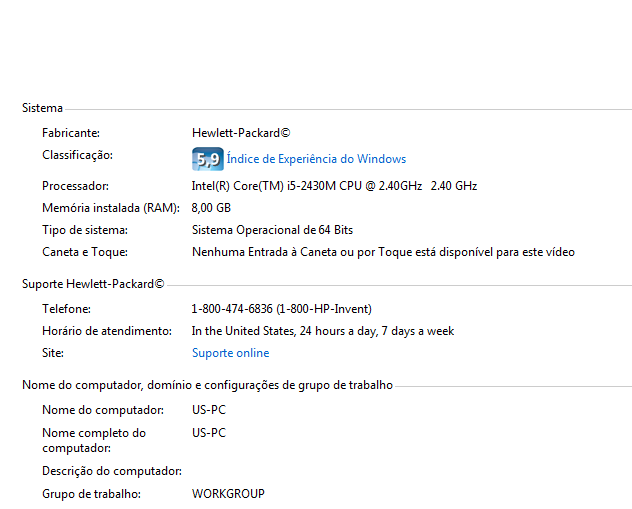Screen dimensions: 632x509
Task: Click the Descrição do computador: label
Action: pyautogui.click(x=112, y=472)
